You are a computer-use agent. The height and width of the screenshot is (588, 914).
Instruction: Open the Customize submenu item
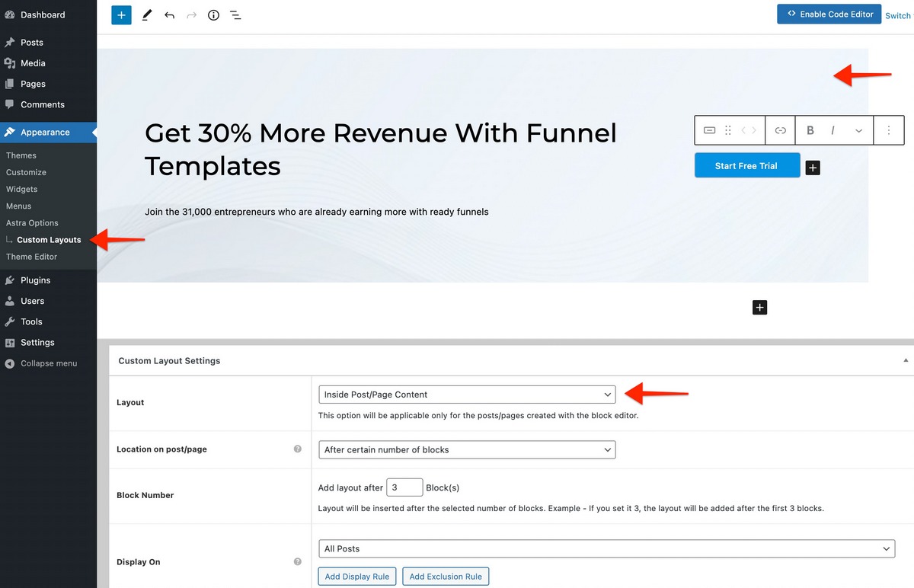click(x=26, y=172)
